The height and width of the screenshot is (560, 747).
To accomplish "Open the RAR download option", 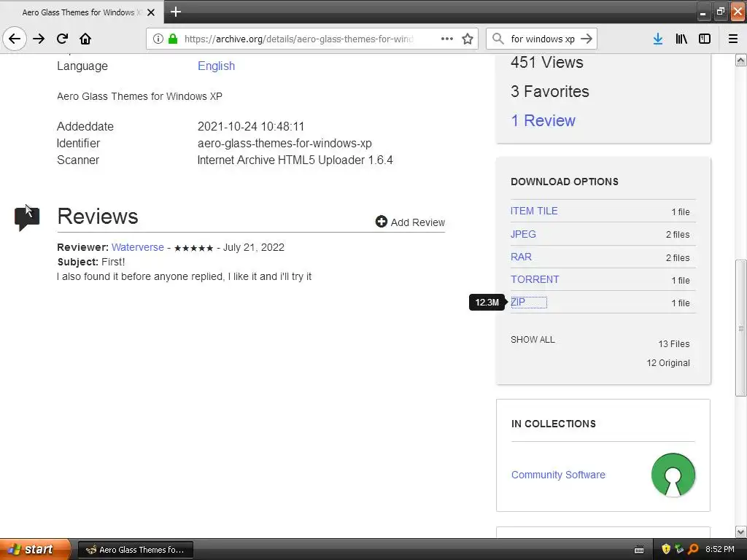I will [521, 257].
